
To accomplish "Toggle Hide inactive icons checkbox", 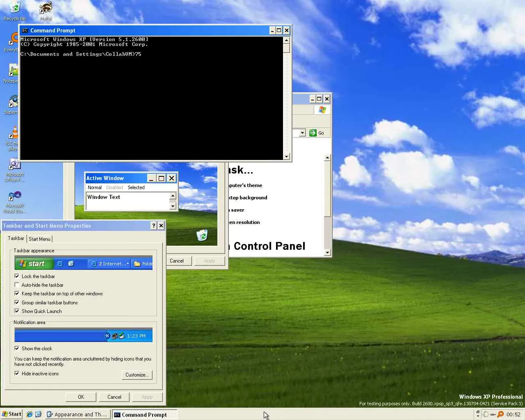I will pyautogui.click(x=17, y=373).
